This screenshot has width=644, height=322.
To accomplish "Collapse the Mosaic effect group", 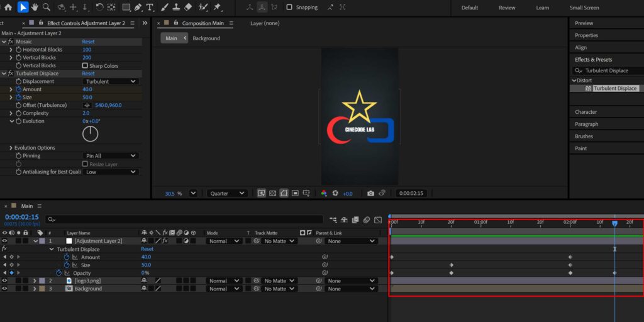I will click(x=4, y=42).
